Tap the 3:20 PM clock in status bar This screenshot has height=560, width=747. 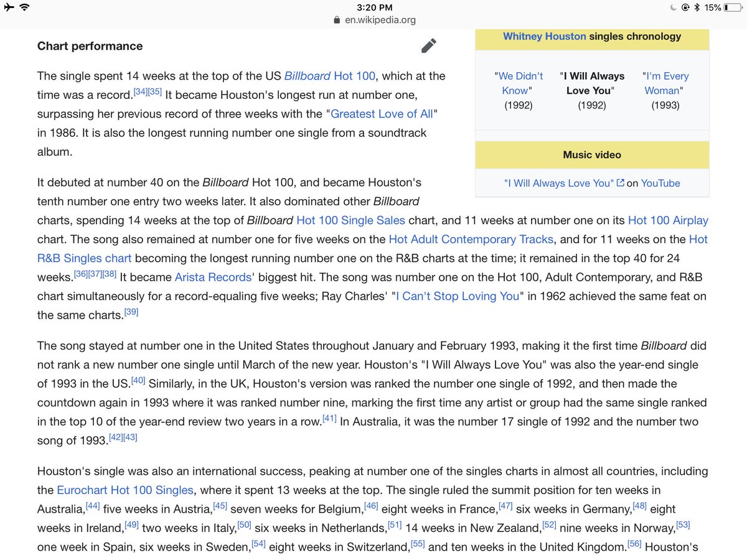click(x=375, y=7)
